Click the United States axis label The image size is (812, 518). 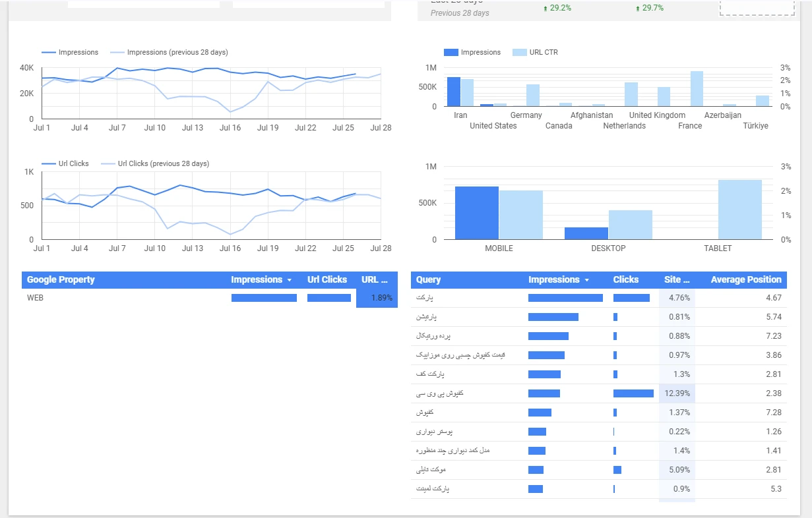(x=493, y=126)
